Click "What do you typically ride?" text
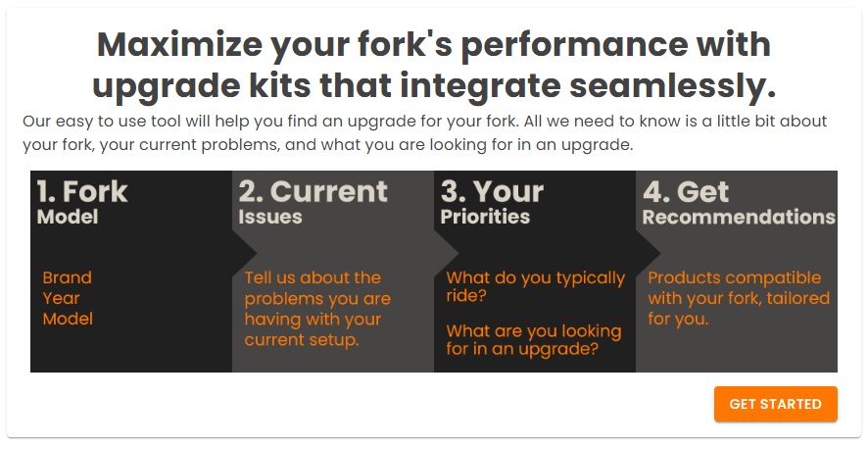The height and width of the screenshot is (449, 868). 535,286
